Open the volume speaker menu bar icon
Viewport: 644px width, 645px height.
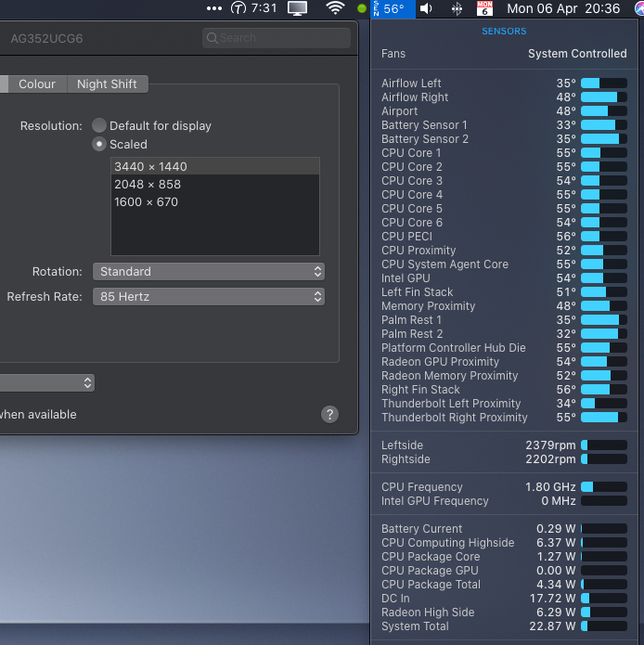pyautogui.click(x=427, y=8)
